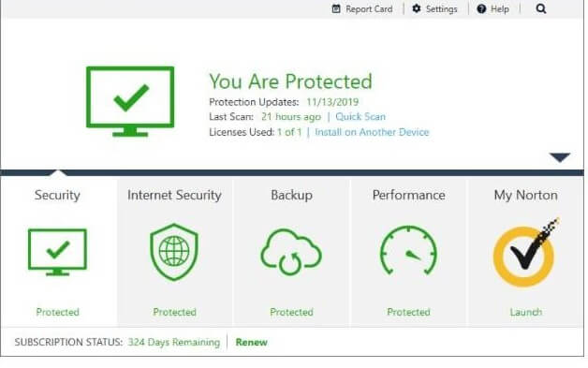
Task: Open Settings via its text label
Action: click(x=441, y=9)
